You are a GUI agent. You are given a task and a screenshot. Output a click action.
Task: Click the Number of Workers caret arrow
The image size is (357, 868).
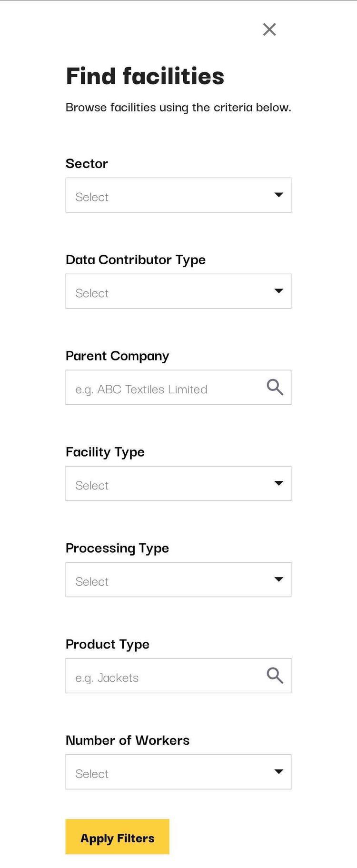(x=279, y=772)
